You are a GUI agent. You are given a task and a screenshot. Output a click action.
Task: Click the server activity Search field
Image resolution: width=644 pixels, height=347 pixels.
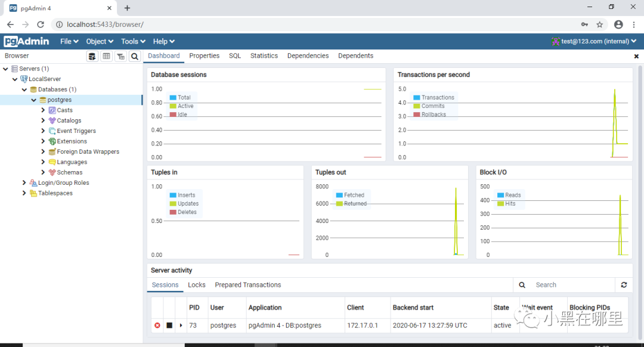pyautogui.click(x=574, y=285)
